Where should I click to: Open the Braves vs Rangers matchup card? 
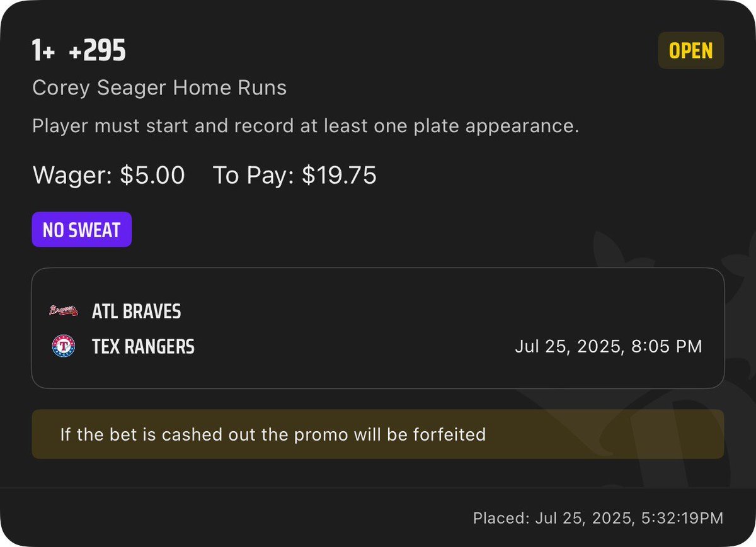coord(378,329)
